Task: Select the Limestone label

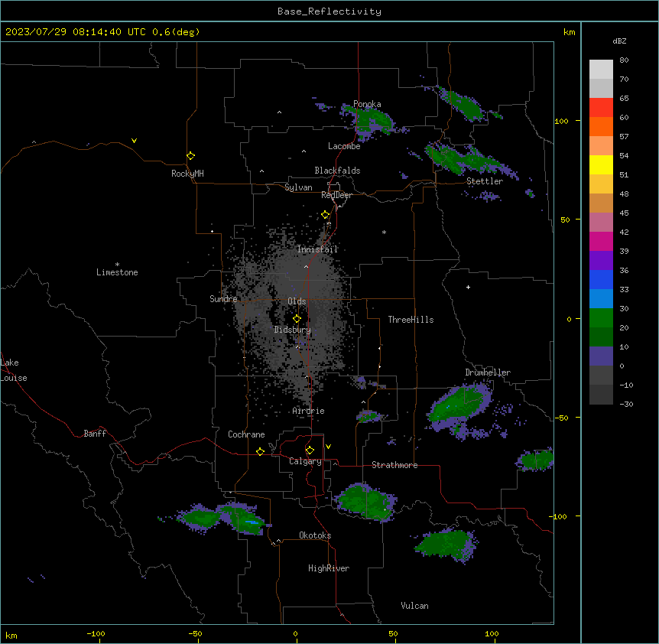Action: (x=117, y=272)
